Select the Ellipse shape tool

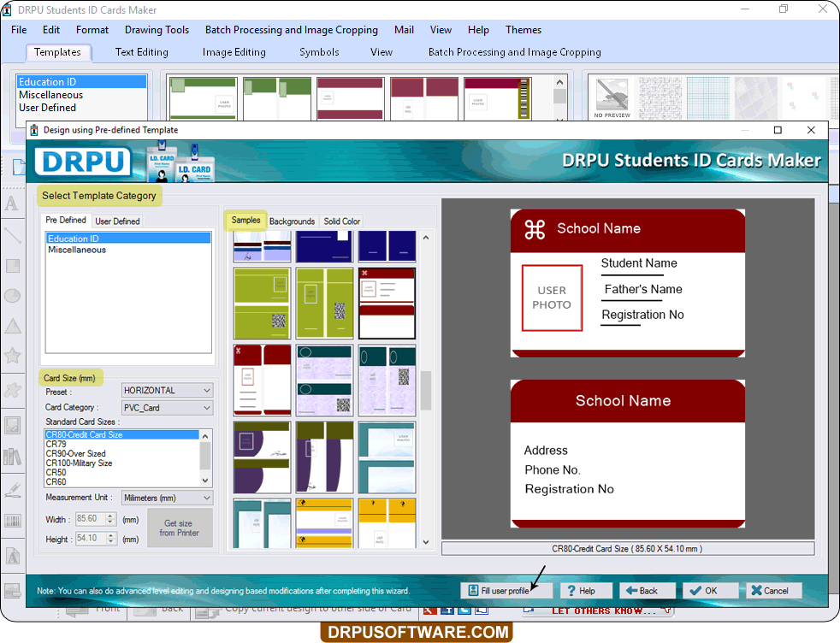[x=12, y=296]
